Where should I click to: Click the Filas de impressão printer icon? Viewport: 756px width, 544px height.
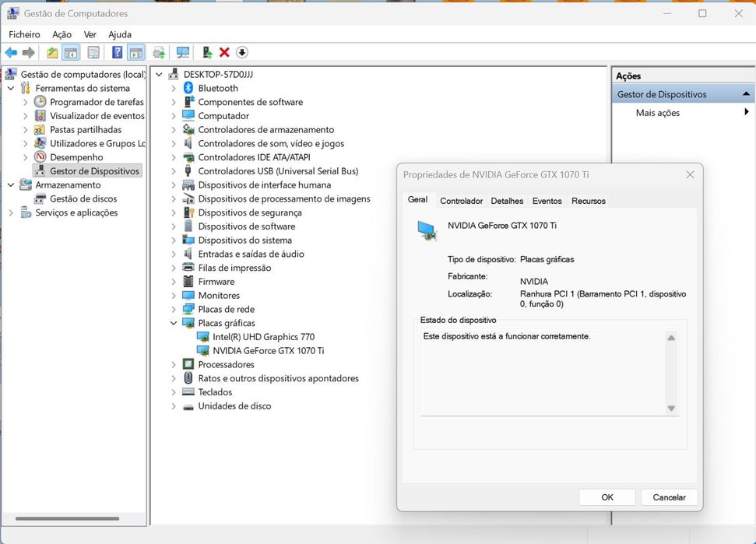coord(188,268)
